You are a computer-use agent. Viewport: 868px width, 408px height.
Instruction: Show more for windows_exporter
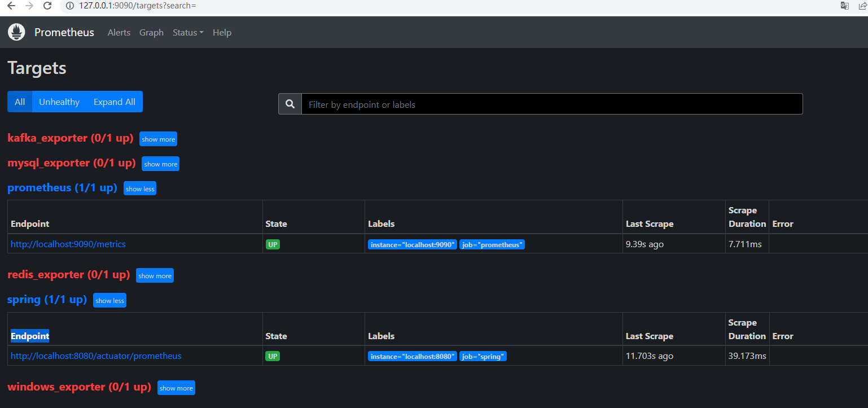tap(176, 388)
